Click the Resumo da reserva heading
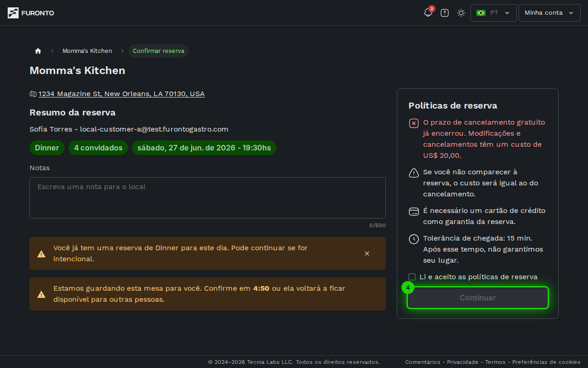The image size is (588, 368). coord(73,113)
